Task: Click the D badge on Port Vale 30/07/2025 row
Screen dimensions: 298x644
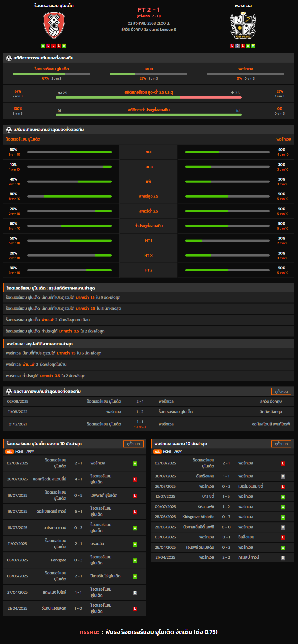Action: [x=283, y=476]
